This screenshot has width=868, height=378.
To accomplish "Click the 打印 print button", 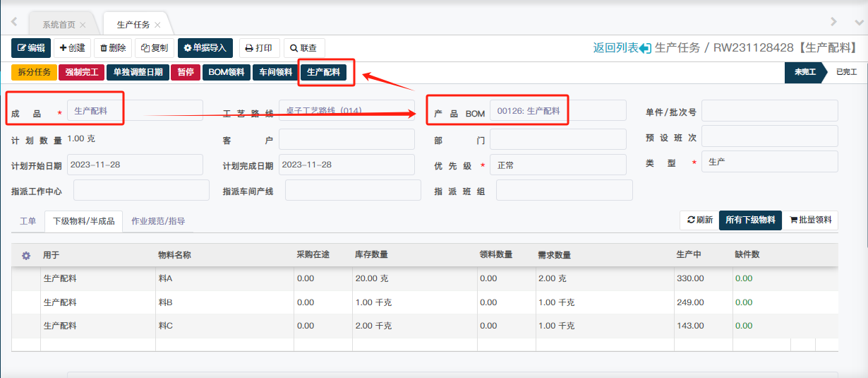I will (x=259, y=48).
